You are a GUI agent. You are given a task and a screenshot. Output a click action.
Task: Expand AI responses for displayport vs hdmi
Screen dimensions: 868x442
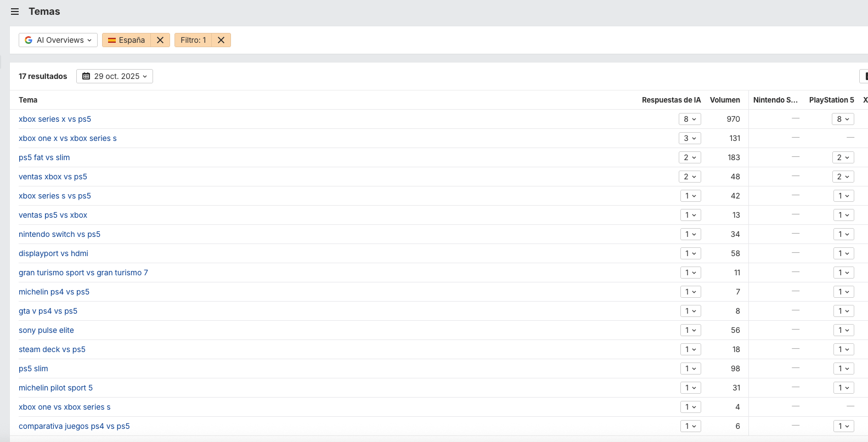[x=690, y=253]
